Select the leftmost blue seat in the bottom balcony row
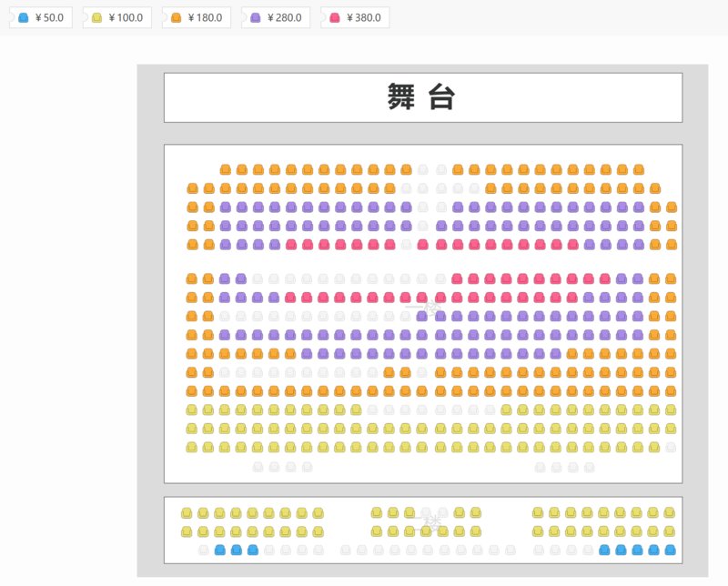Screen dimensions: 728x586 tap(220, 551)
